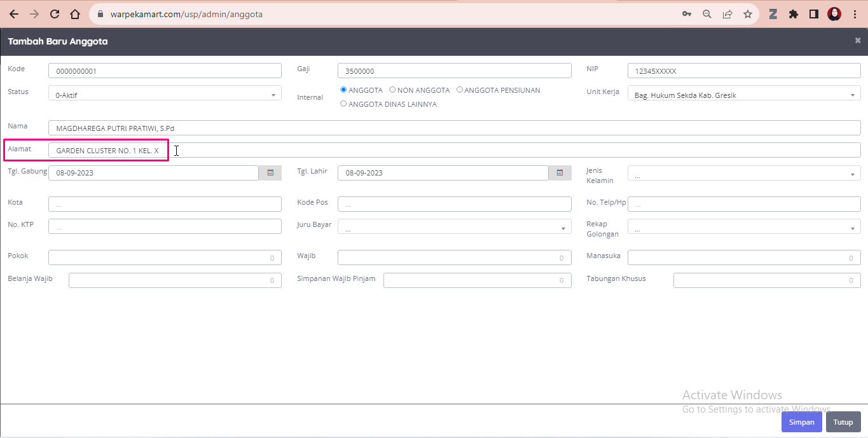This screenshot has height=438, width=868.
Task: Click the Tabungan Khusus amount field
Action: [x=767, y=280]
